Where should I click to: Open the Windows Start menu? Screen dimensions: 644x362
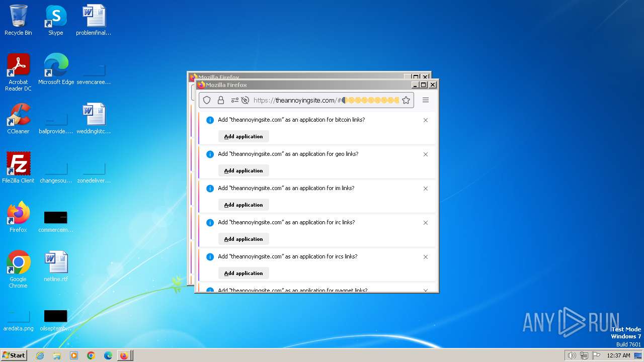click(14, 355)
